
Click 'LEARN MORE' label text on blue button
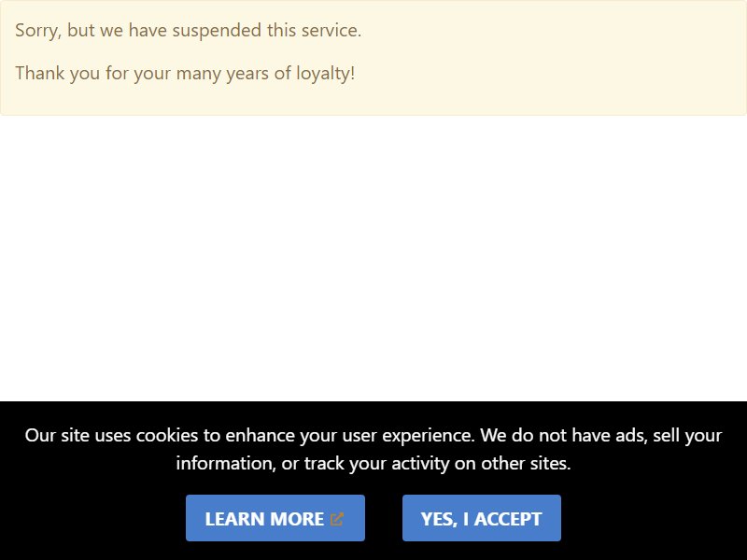pyautogui.click(x=264, y=519)
